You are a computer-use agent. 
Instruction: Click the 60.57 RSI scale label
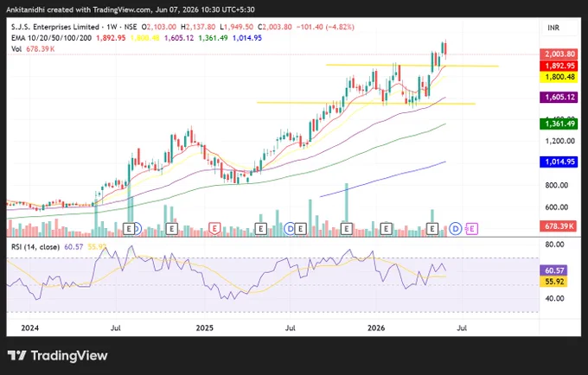553,270
